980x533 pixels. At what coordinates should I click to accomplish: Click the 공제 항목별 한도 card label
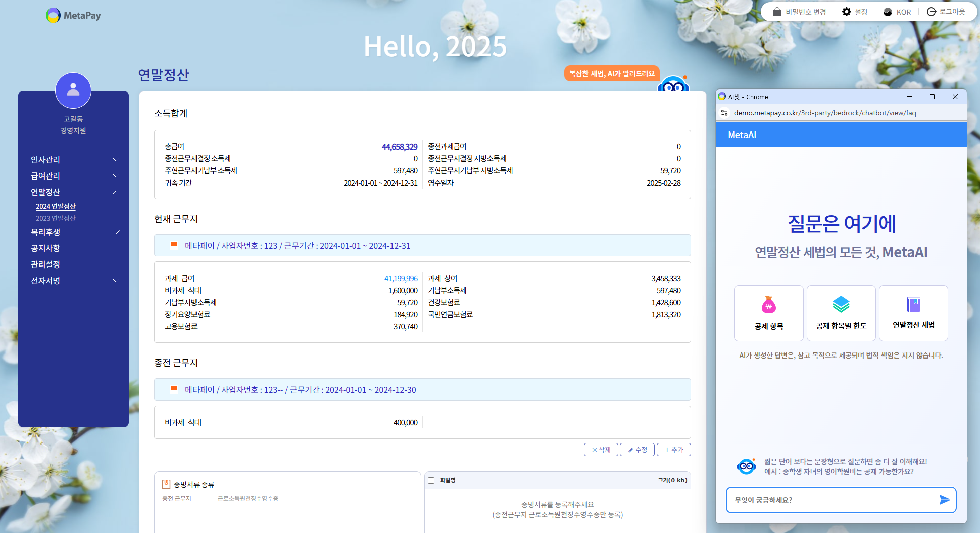click(841, 326)
